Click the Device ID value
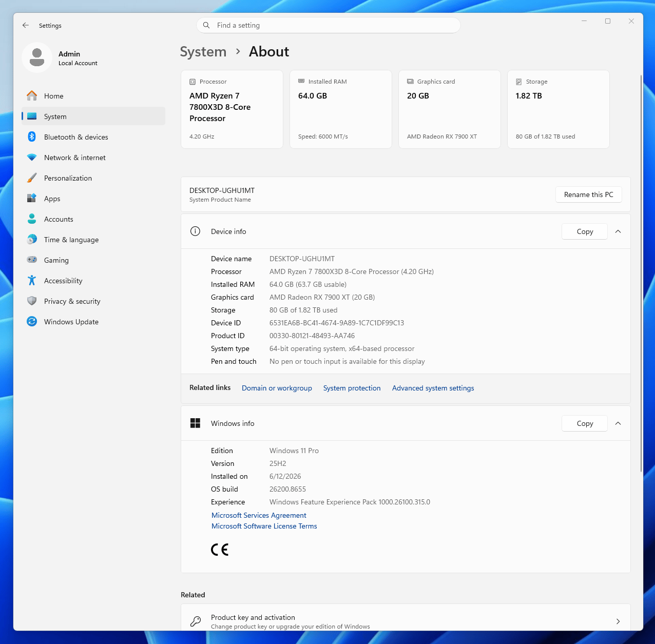Screen dimensions: 655x644 click(x=337, y=323)
